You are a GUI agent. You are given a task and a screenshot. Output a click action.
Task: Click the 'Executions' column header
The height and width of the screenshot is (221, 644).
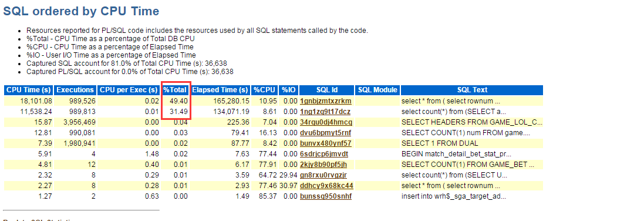click(x=75, y=90)
